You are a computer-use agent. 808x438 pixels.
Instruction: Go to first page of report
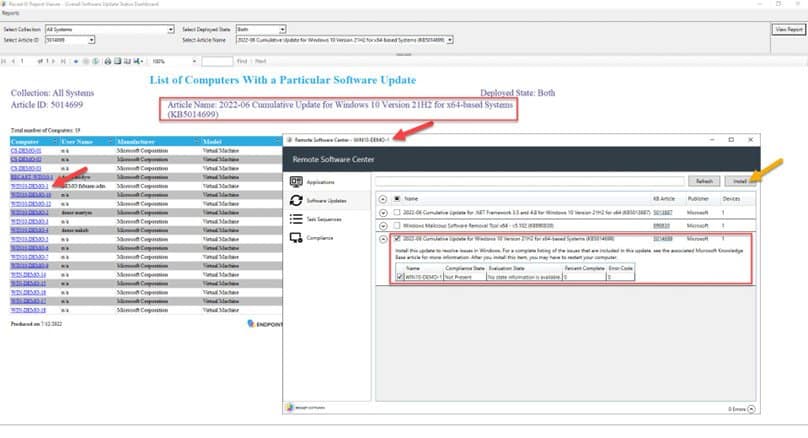(x=4, y=61)
